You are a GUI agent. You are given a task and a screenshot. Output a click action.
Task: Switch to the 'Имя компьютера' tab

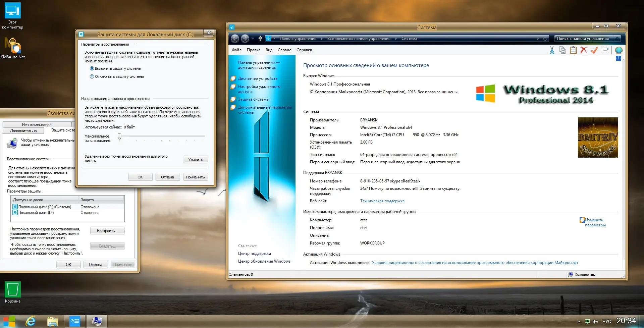click(37, 125)
